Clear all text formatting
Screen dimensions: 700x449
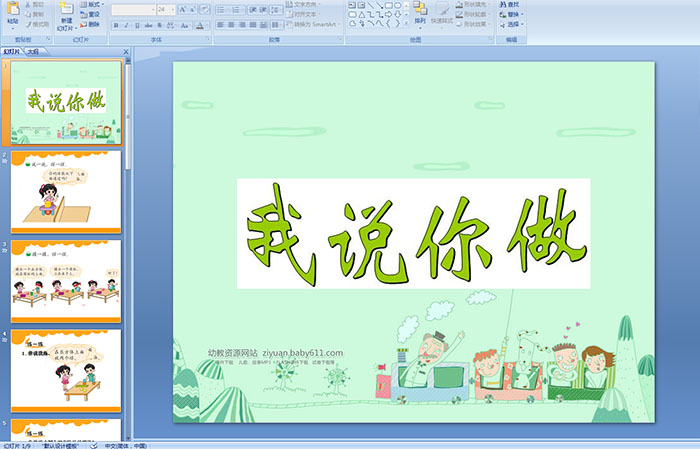coord(205,9)
